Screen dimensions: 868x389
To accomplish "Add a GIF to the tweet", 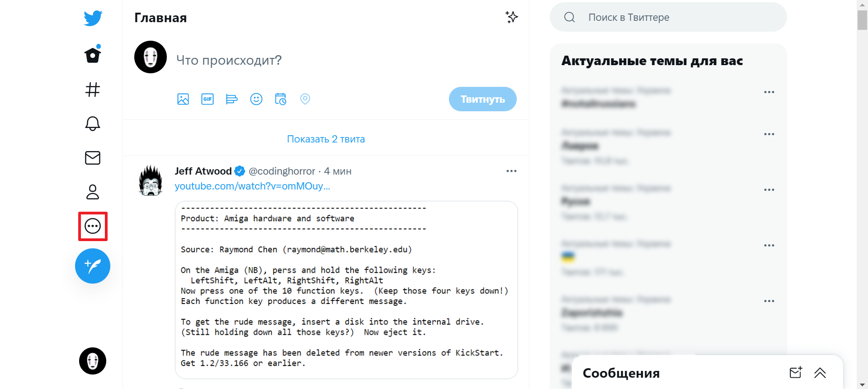I will pyautogui.click(x=208, y=99).
